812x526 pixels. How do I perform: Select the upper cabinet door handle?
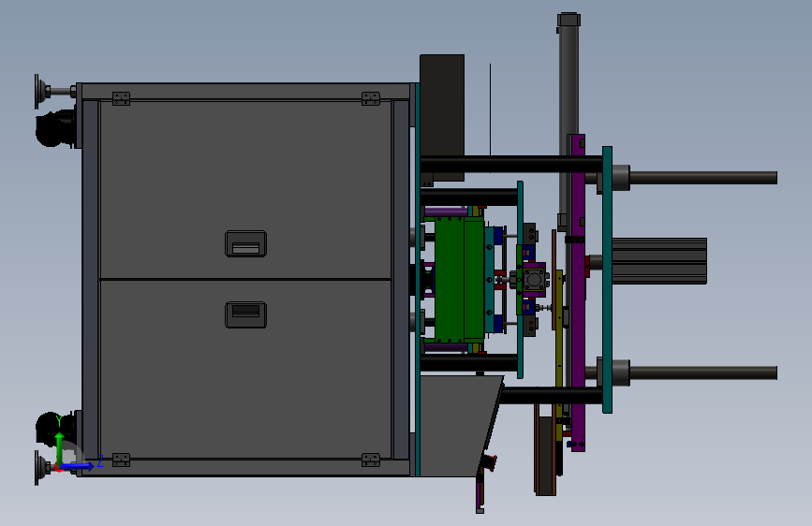click(x=245, y=243)
